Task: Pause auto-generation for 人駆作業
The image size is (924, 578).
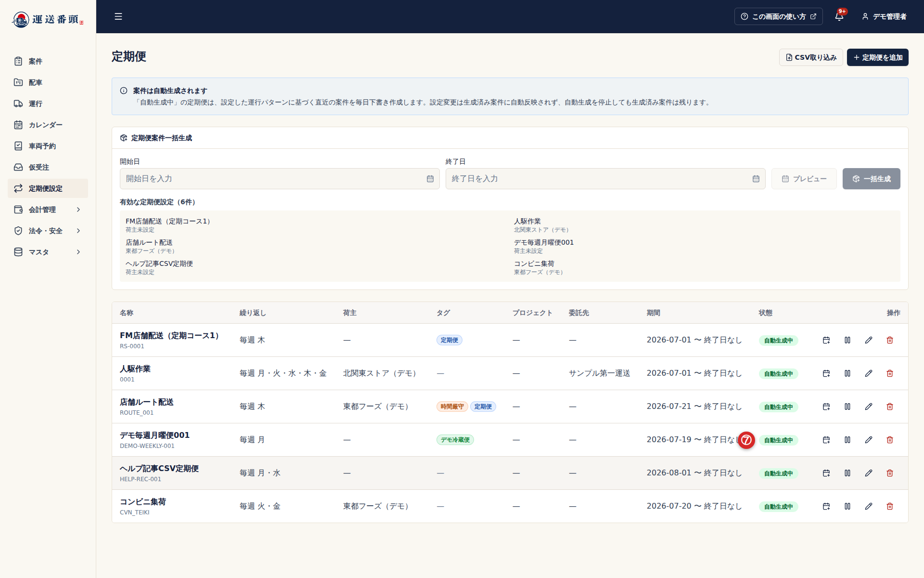Action: (x=847, y=373)
